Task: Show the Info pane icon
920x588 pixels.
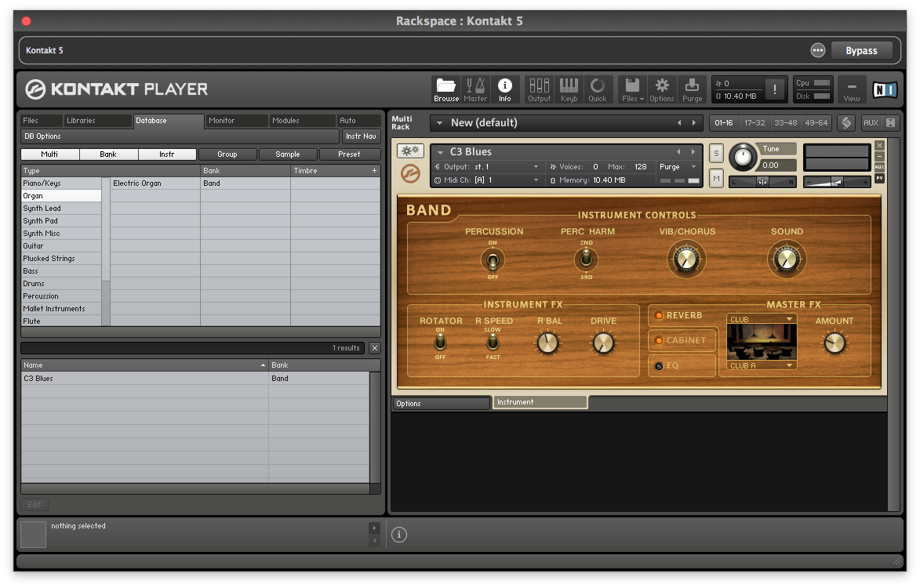Action: [x=504, y=89]
